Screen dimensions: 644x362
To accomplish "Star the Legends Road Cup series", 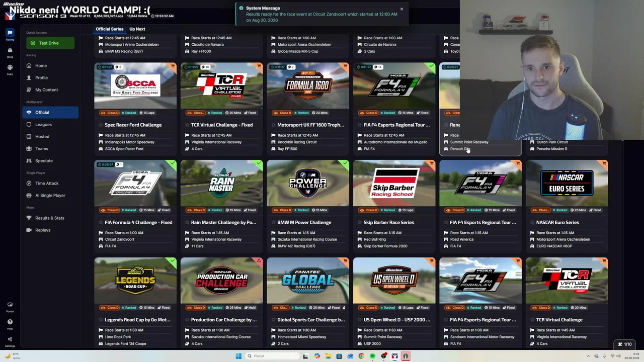I will click(x=101, y=320).
